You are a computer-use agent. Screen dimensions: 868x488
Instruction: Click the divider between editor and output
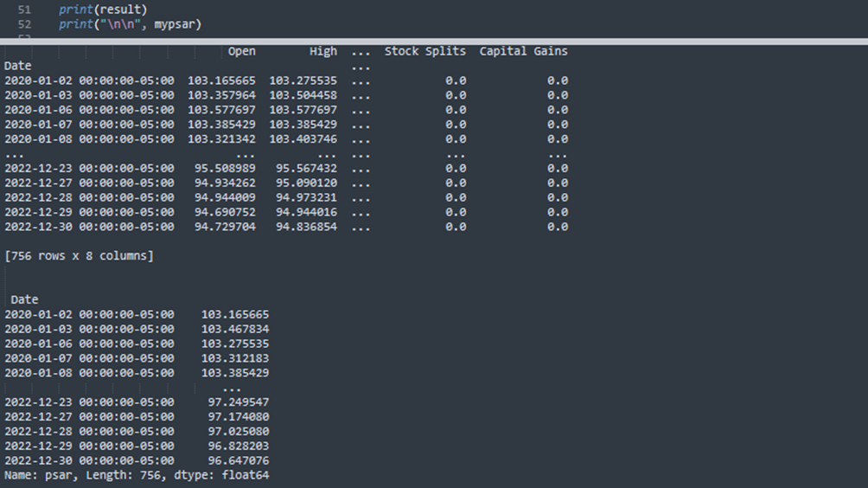click(434, 41)
